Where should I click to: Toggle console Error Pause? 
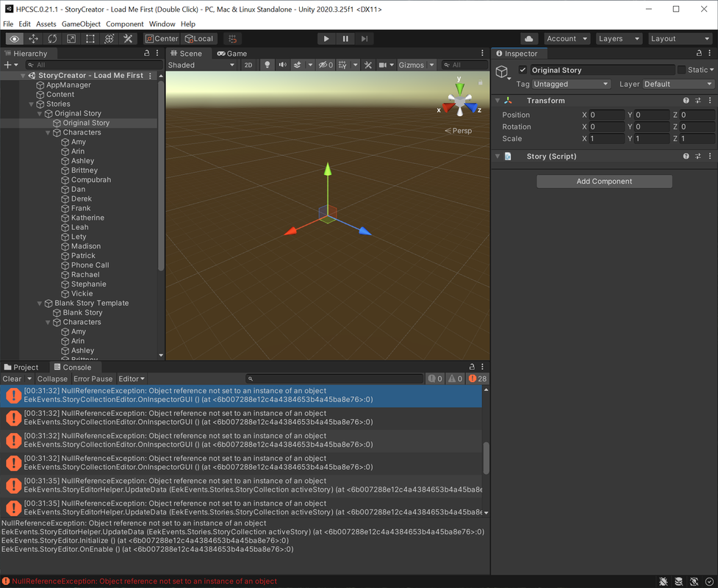(x=93, y=379)
